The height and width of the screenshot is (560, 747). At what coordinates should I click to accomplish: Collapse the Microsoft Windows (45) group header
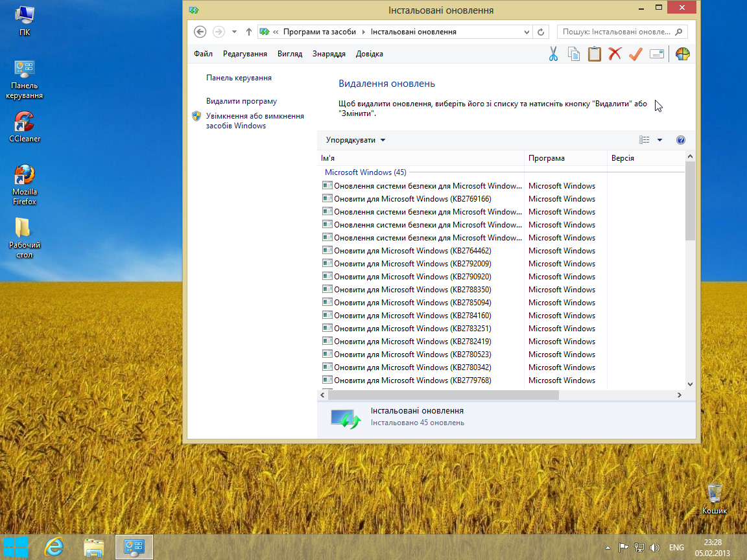click(x=366, y=172)
